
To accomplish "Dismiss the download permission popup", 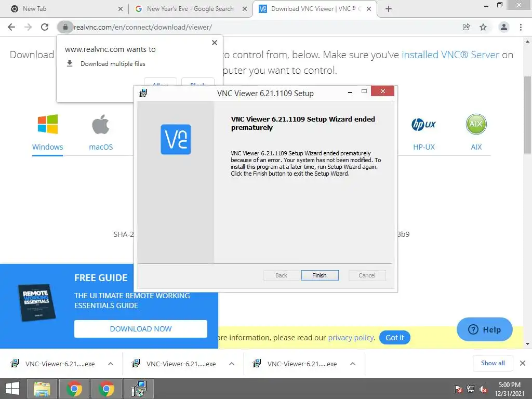I will click(215, 43).
